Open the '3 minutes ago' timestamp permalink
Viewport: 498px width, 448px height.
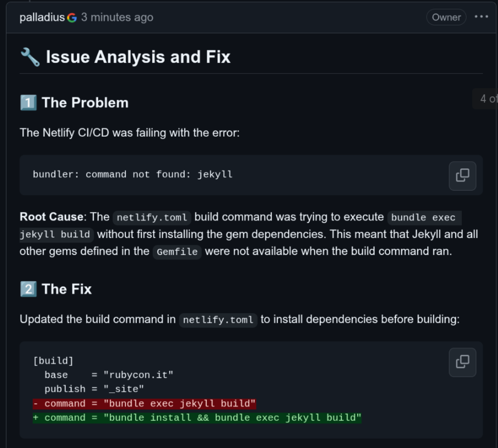117,17
